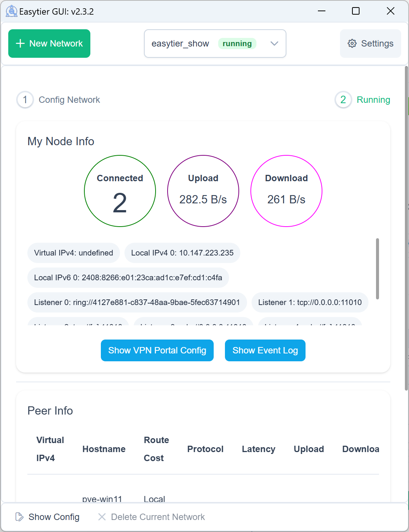This screenshot has height=532, width=409.
Task: Create a network with New Network
Action: (49, 44)
